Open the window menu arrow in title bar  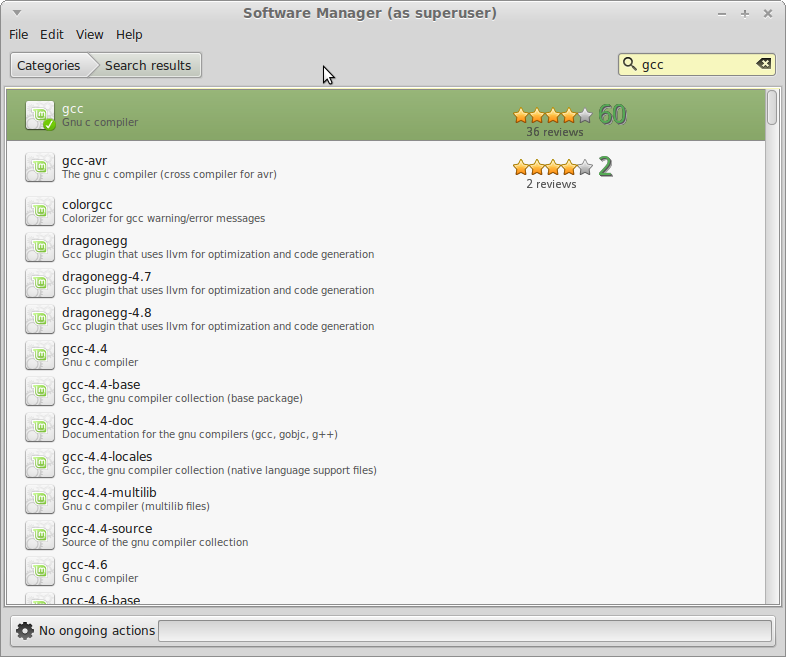[17, 13]
